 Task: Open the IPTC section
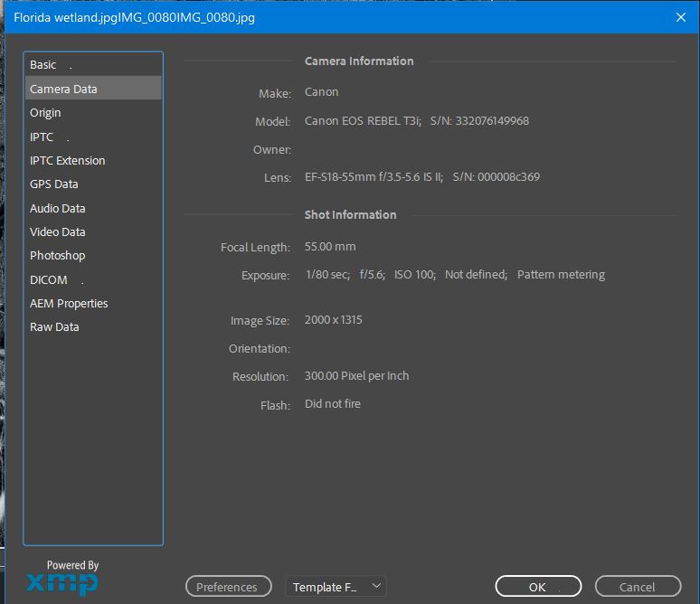tap(93, 137)
